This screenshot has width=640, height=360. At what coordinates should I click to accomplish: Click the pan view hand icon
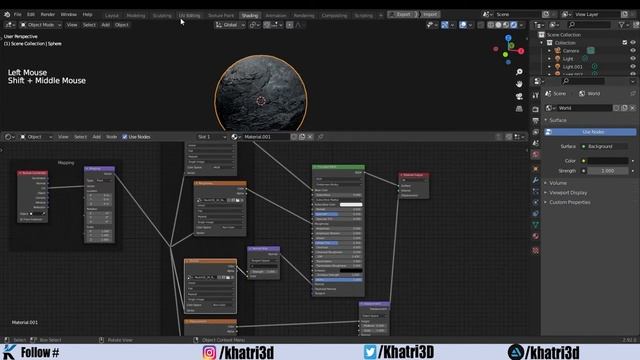click(x=519, y=84)
